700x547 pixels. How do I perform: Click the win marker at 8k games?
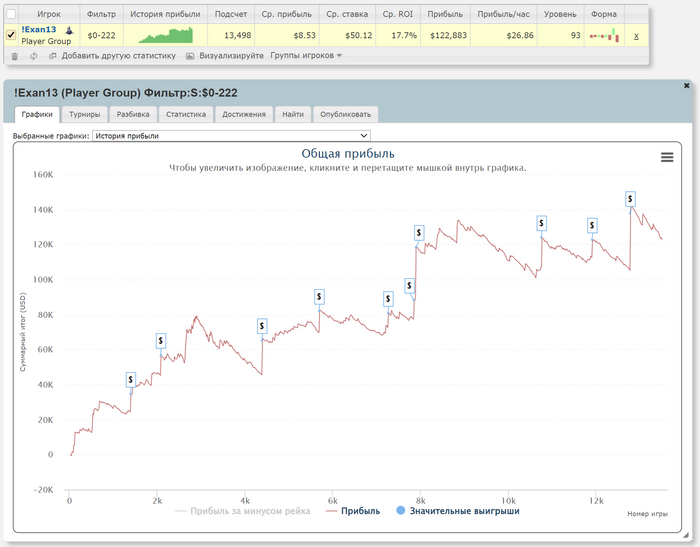point(419,233)
